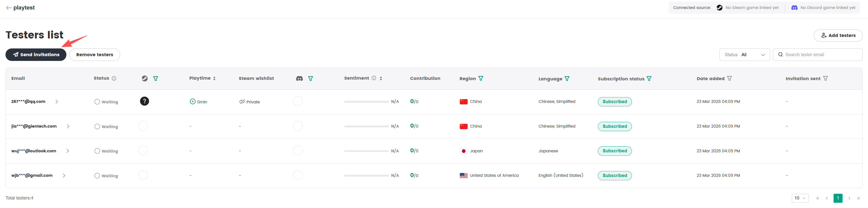Screen dimensions: 868x208
Task: Open the Status All dropdown
Action: 744,55
